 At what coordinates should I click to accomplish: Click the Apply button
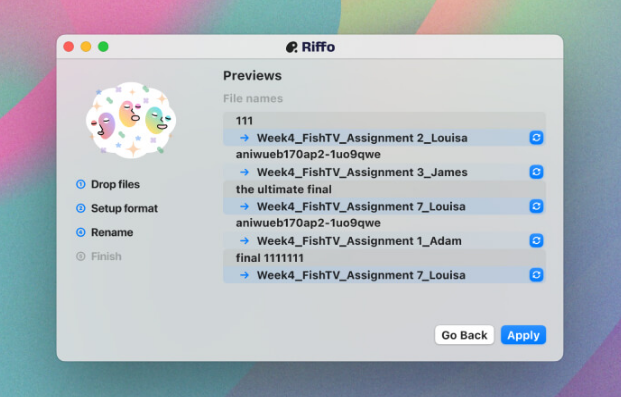tap(523, 335)
